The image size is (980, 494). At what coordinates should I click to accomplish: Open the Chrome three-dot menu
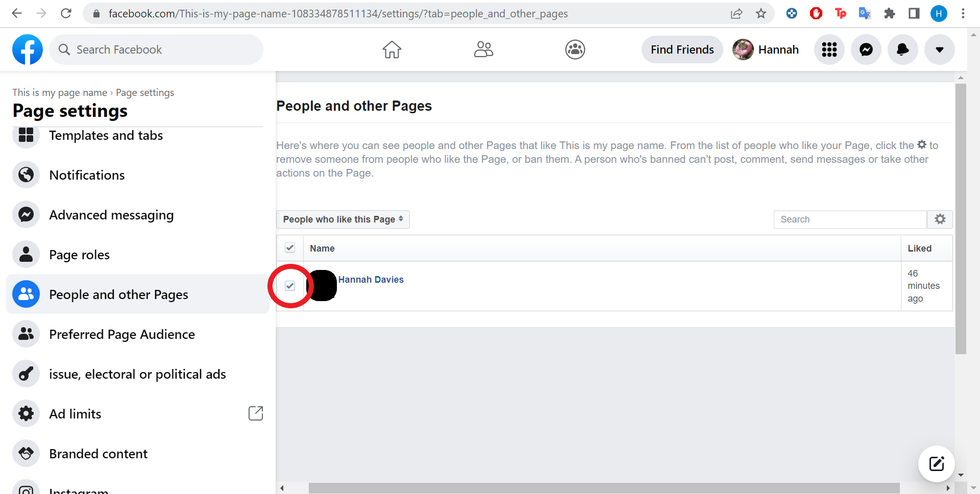(x=963, y=14)
